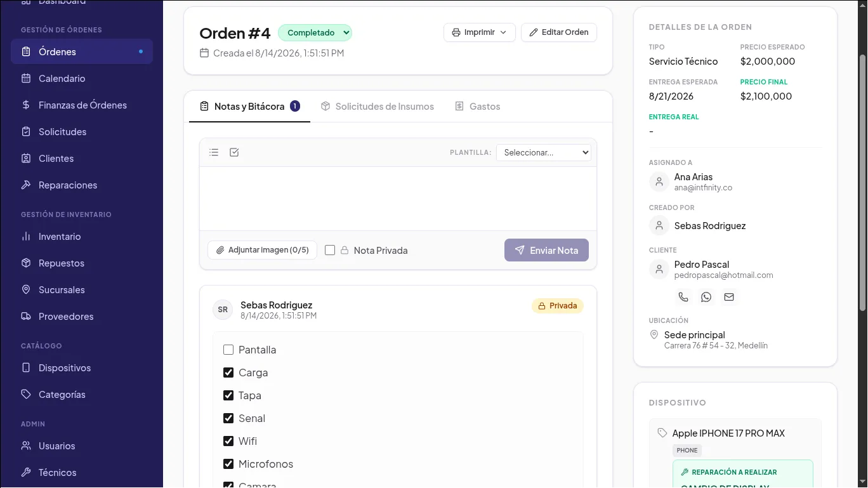Screen dimensions: 868x488
Task: Email the client using the envelope icon
Action: 729,297
